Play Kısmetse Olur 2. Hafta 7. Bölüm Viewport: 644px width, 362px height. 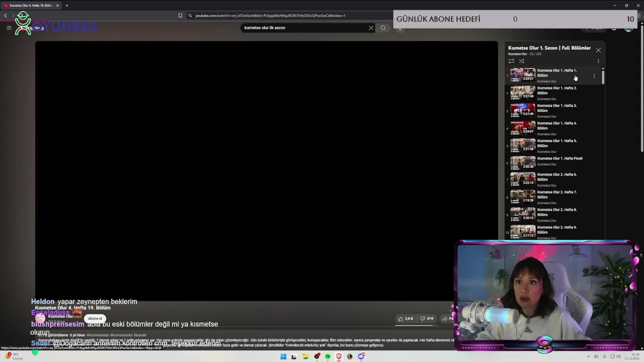click(x=557, y=195)
